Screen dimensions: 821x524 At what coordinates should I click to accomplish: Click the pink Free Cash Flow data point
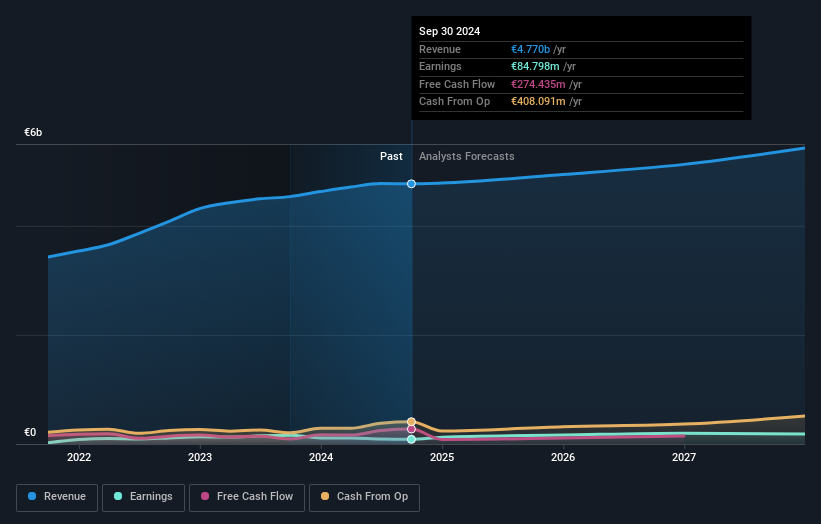click(412, 429)
